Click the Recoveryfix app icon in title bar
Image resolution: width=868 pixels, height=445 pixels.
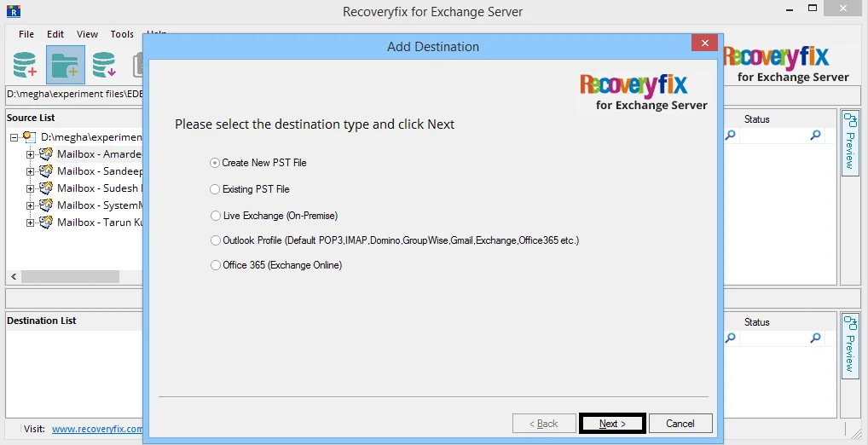point(13,10)
